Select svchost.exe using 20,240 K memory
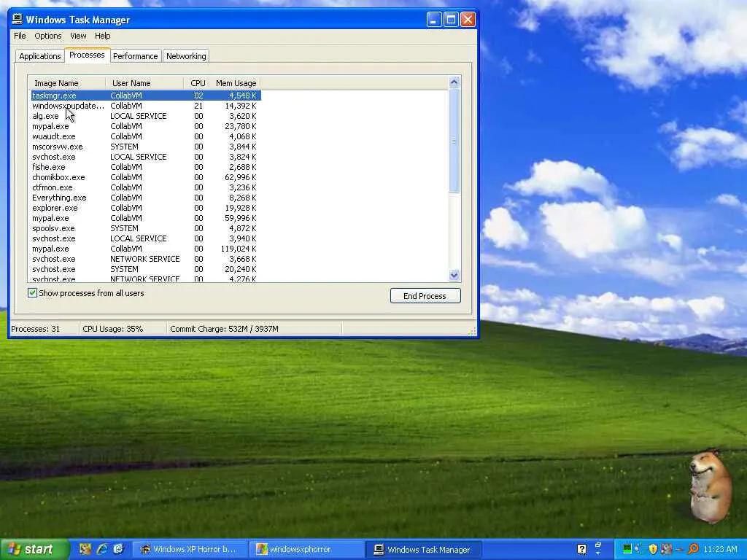This screenshot has height=560, width=747. 146,269
